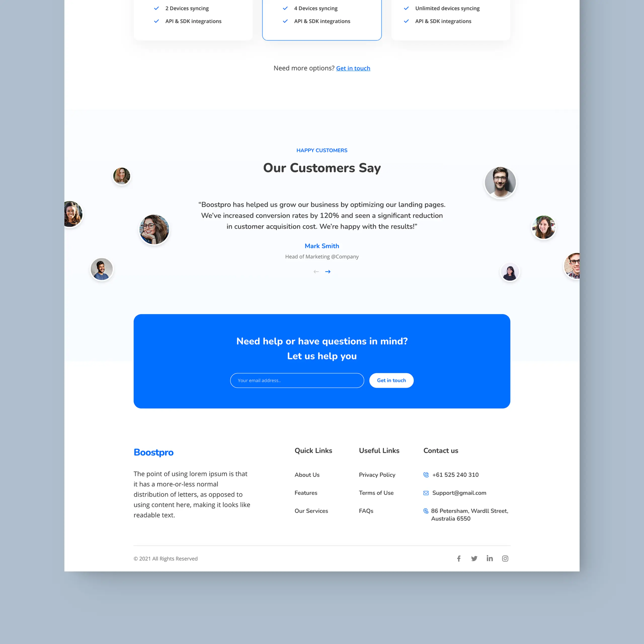644x644 pixels.
Task: Click the phone icon next to contact number
Action: pos(426,475)
